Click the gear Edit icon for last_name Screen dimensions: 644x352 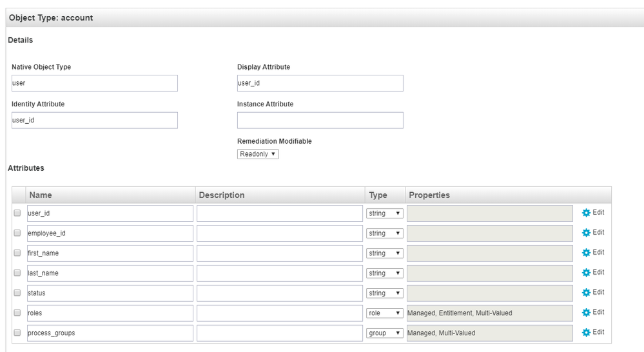586,273
